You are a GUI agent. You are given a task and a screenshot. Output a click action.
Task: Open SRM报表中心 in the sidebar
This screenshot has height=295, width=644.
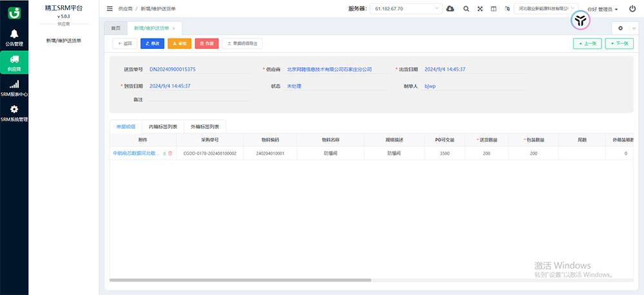[x=14, y=88]
